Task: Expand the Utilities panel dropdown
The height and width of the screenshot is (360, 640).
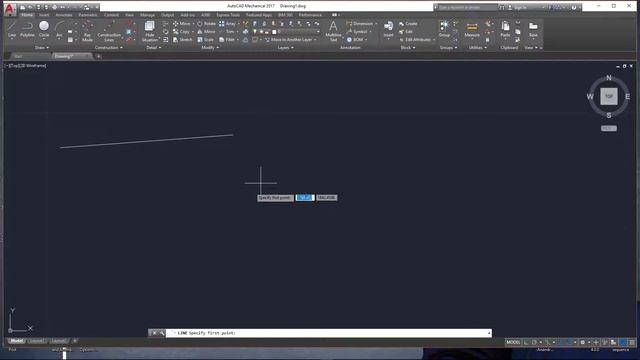Action: (x=478, y=48)
